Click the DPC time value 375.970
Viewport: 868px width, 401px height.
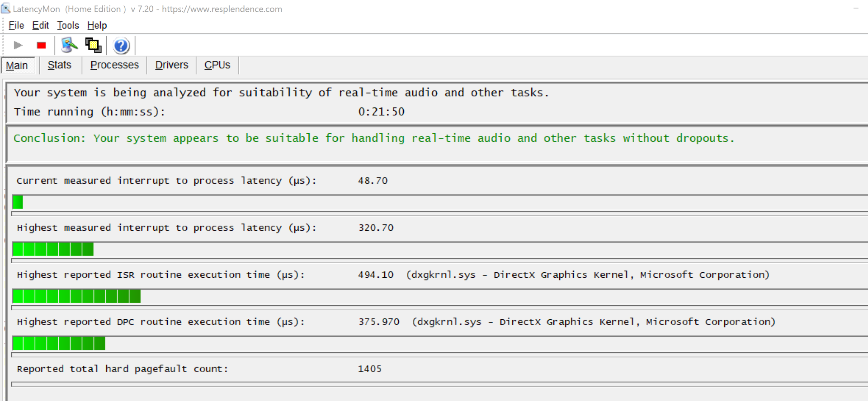(379, 322)
